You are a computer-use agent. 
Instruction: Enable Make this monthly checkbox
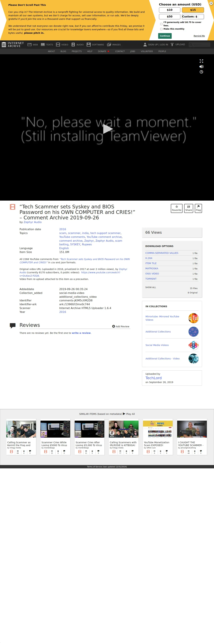[x=161, y=29]
